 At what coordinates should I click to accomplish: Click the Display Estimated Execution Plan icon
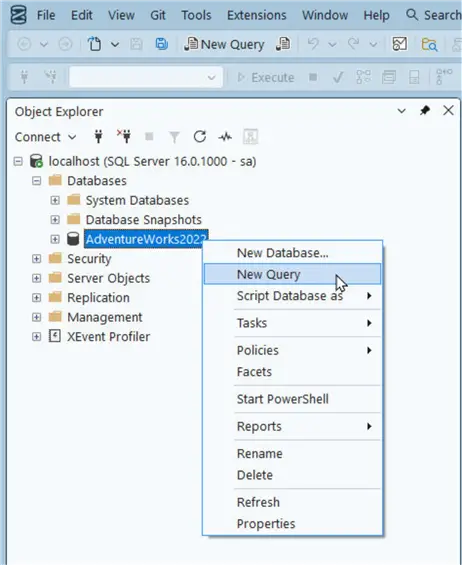tap(363, 77)
